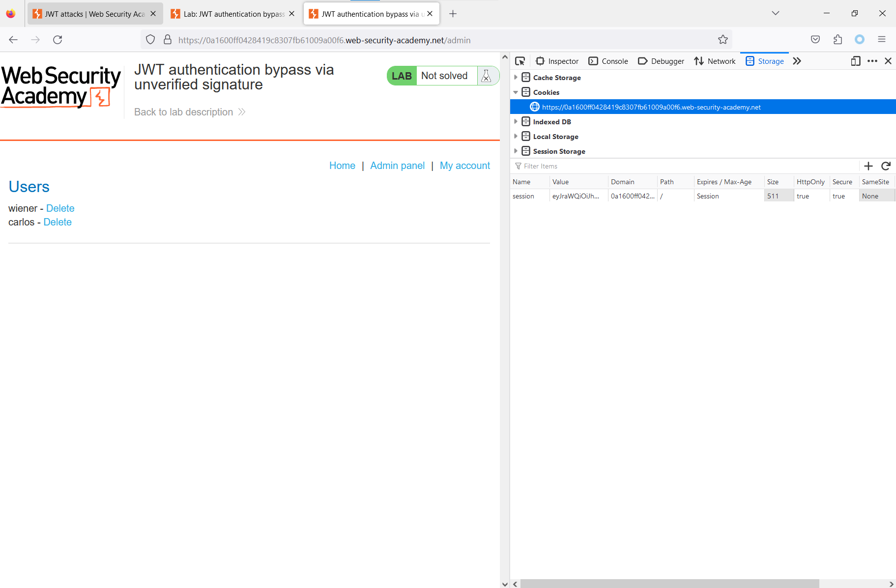Screen dimensions: 896x588
Task: Click the browser forward arrow
Action: click(x=35, y=40)
